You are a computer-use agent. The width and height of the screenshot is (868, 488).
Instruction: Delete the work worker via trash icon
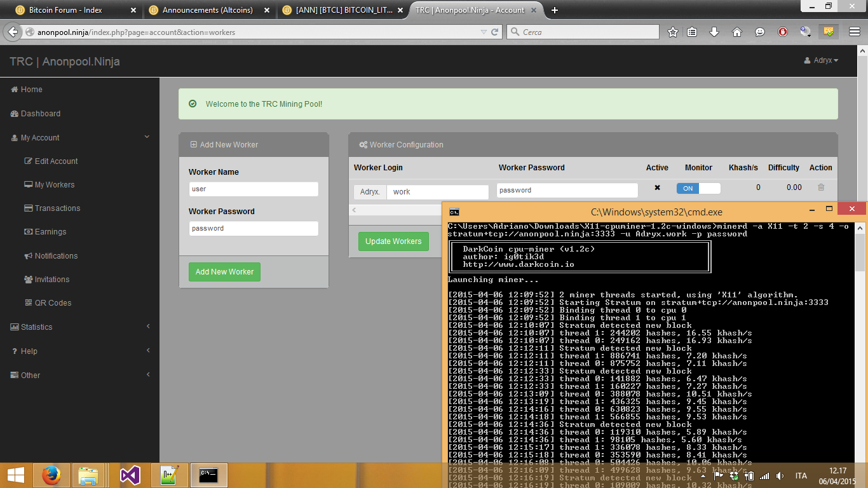point(820,187)
